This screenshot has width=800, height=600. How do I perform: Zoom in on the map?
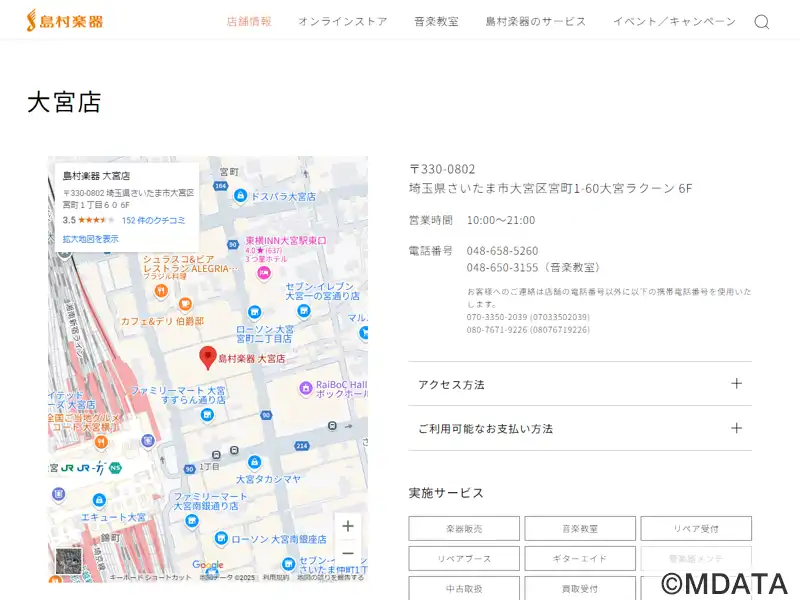click(348, 526)
